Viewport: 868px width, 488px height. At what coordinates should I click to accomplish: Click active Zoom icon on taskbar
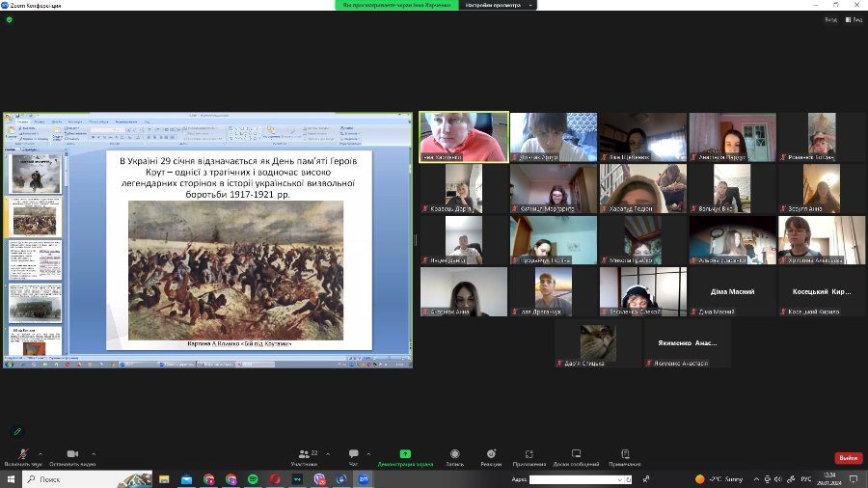(364, 479)
